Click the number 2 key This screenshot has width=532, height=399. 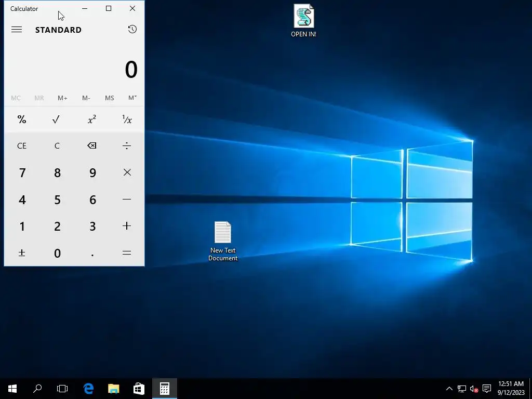pyautogui.click(x=57, y=226)
